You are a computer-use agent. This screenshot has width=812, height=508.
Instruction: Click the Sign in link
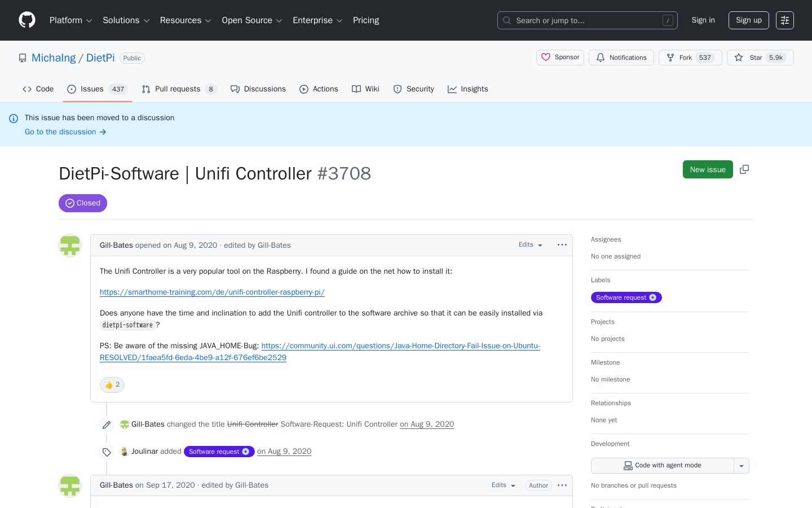703,20
